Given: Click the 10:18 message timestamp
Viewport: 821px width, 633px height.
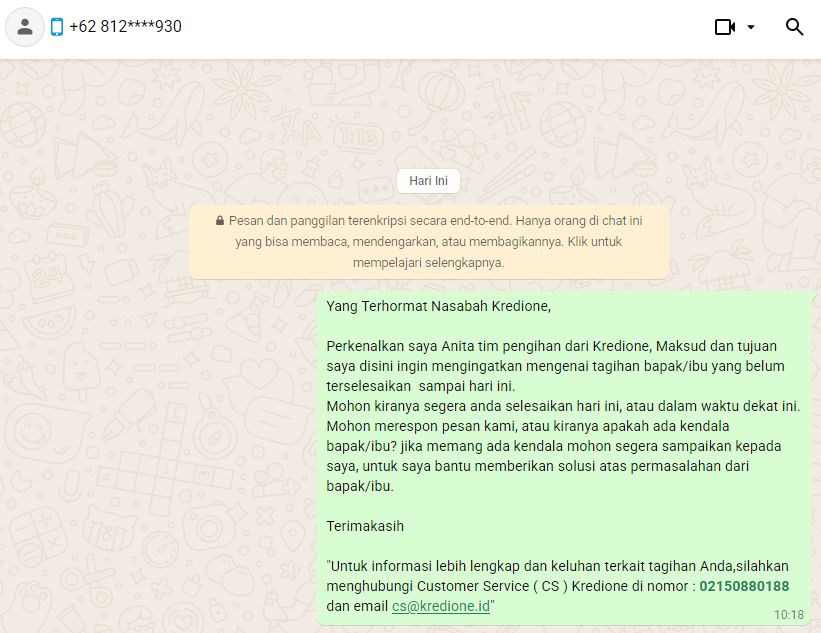Looking at the screenshot, I should [x=789, y=615].
